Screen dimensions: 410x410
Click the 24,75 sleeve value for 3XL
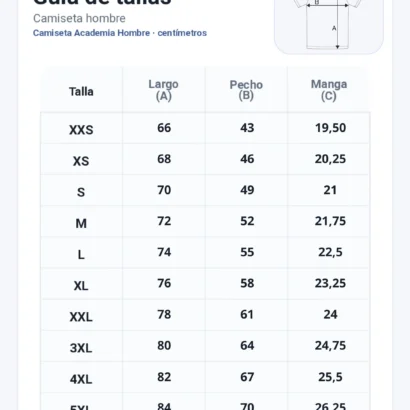coord(330,346)
